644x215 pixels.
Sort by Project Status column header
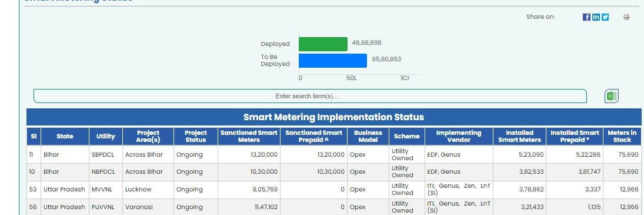point(195,136)
